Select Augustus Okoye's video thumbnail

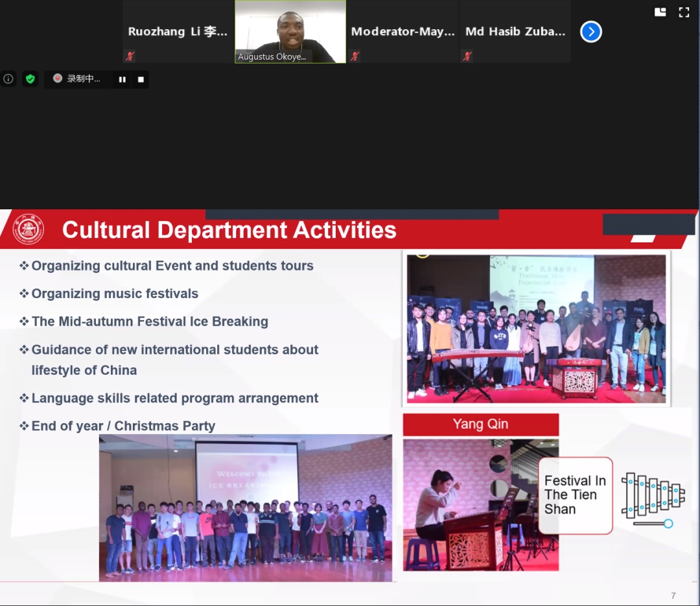click(x=290, y=31)
